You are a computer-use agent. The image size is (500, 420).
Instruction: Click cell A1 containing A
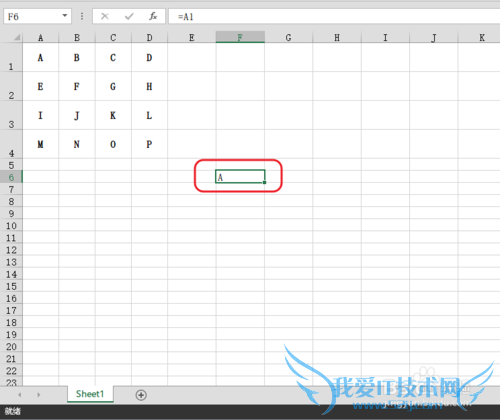click(40, 57)
